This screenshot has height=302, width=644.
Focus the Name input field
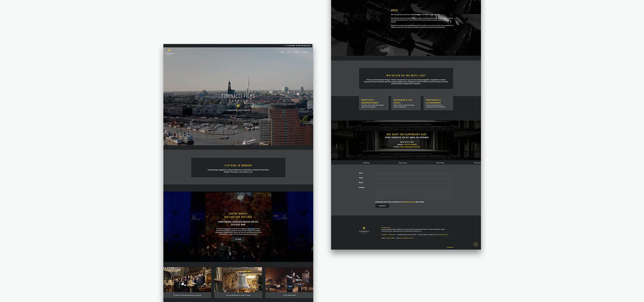click(414, 173)
